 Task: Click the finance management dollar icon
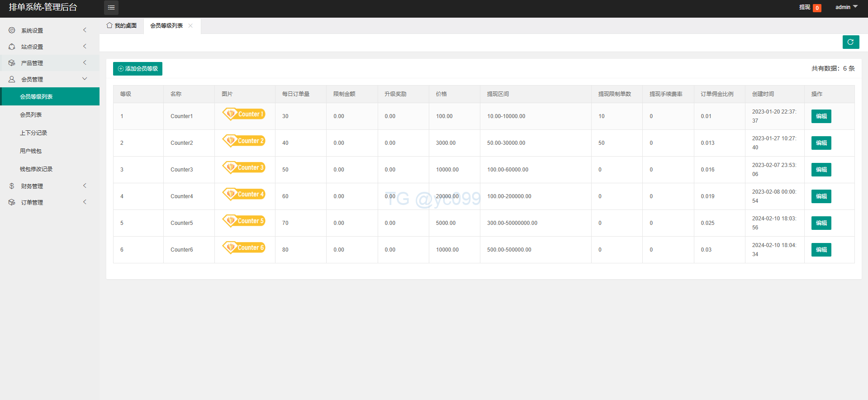pos(12,186)
